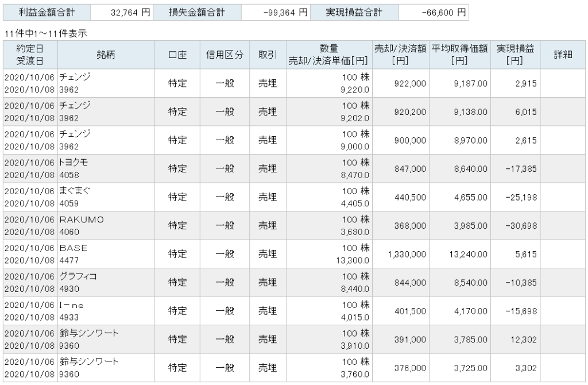Click the 900,000 sale amount cell
This screenshot has height=385, width=588.
click(x=400, y=140)
